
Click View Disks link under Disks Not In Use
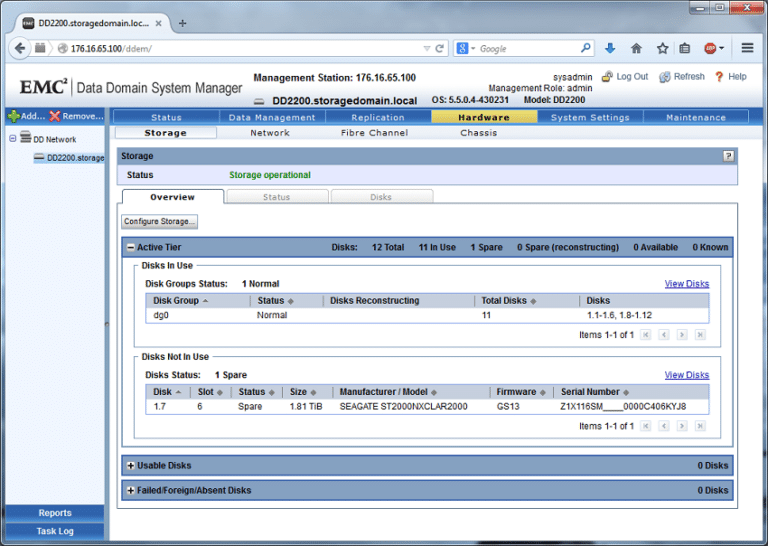coord(687,375)
